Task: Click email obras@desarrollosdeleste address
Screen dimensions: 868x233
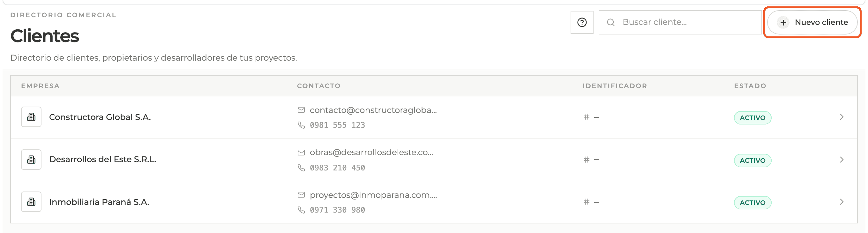Action: pyautogui.click(x=371, y=153)
